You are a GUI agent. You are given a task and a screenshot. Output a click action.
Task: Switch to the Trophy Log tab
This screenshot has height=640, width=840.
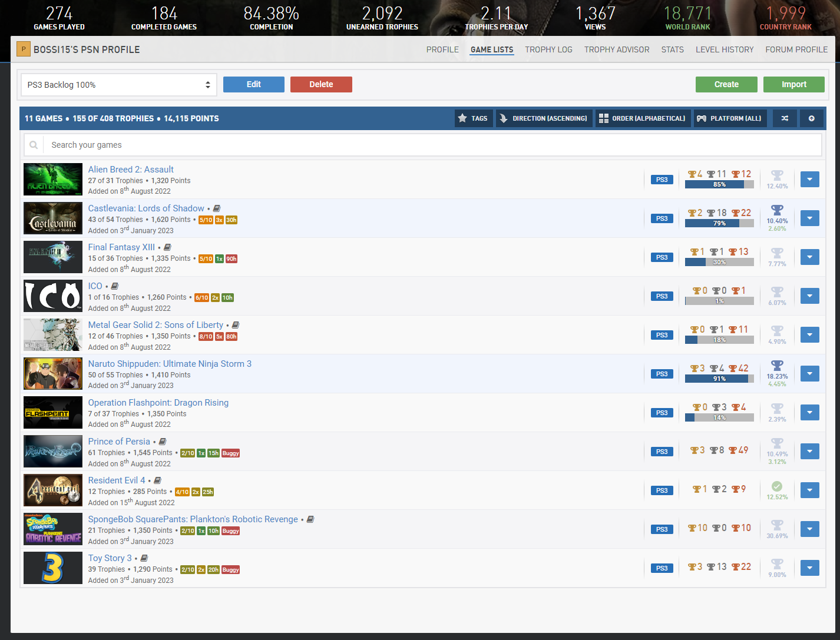point(548,49)
